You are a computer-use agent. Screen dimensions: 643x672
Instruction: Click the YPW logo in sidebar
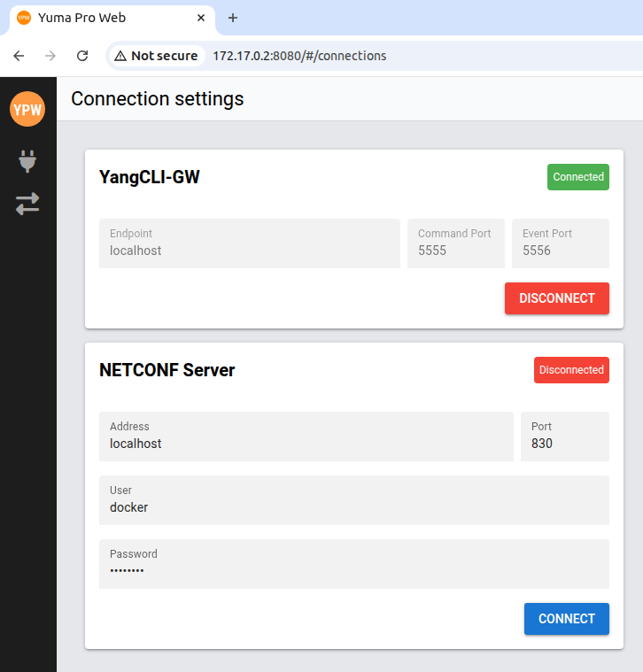click(x=27, y=110)
